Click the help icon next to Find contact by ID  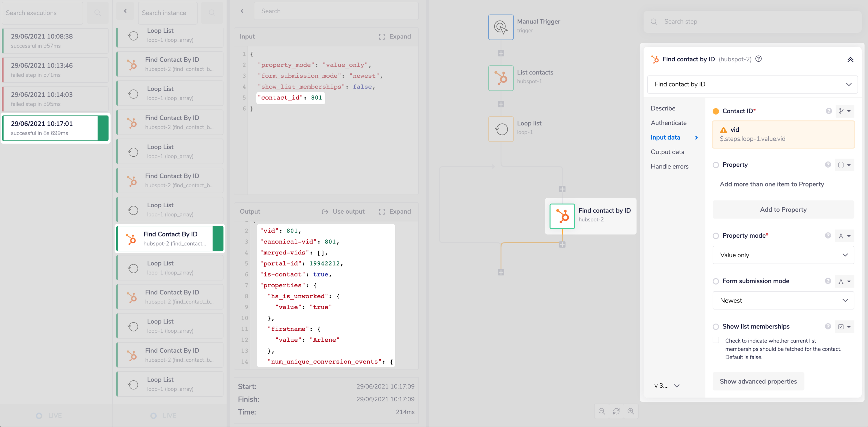coord(759,59)
